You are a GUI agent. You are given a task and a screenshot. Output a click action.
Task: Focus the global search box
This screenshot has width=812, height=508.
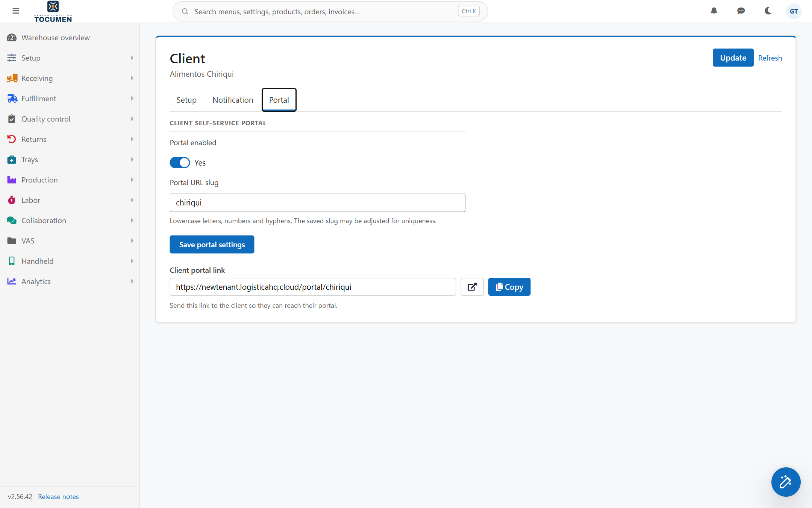pos(330,11)
